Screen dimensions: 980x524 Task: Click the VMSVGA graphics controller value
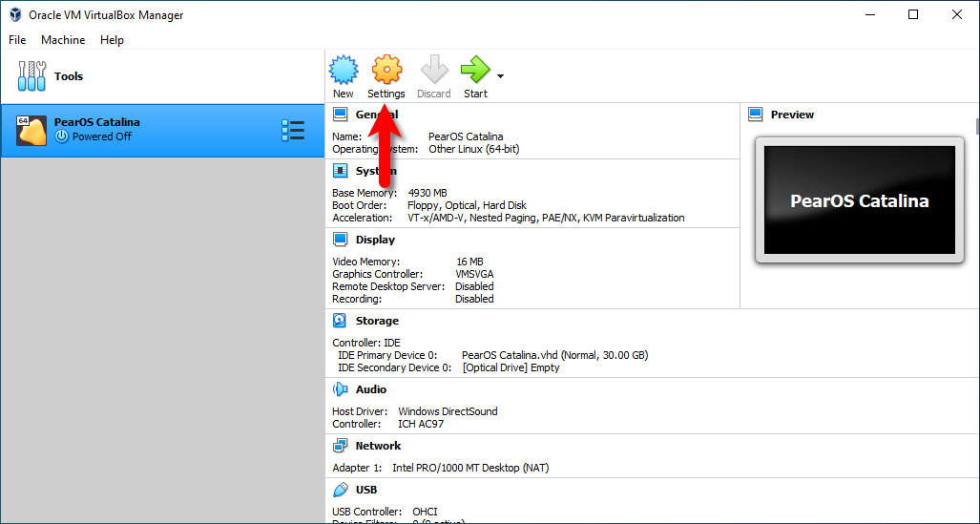(x=474, y=274)
